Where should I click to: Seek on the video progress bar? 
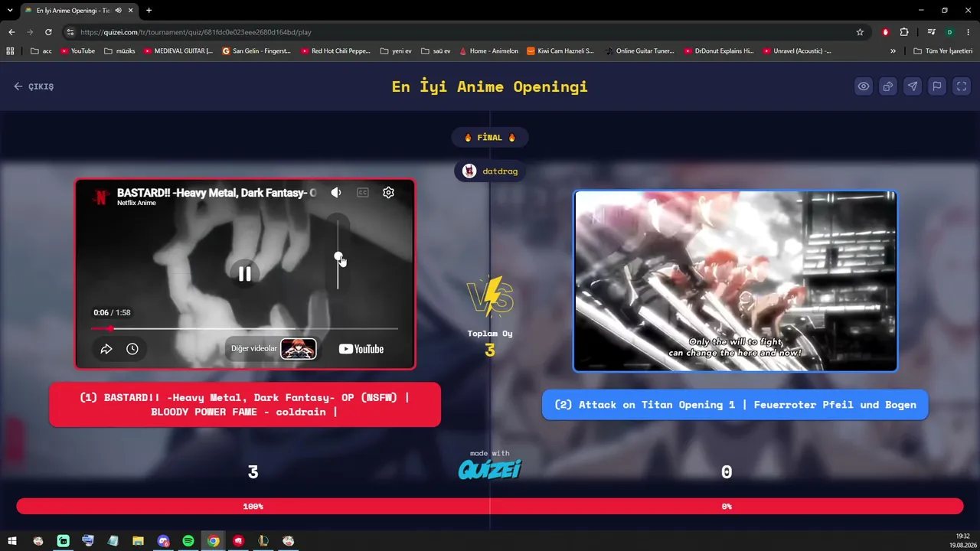point(245,328)
